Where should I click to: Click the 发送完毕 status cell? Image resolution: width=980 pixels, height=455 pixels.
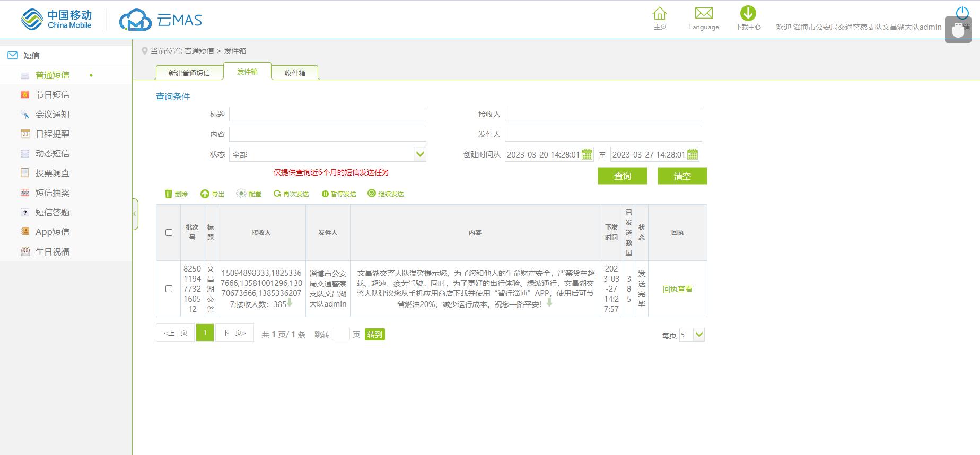(x=642, y=288)
